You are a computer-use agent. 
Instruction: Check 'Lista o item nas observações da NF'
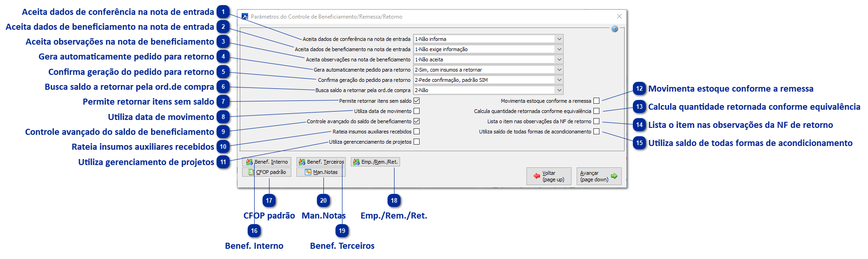pyautogui.click(x=597, y=121)
